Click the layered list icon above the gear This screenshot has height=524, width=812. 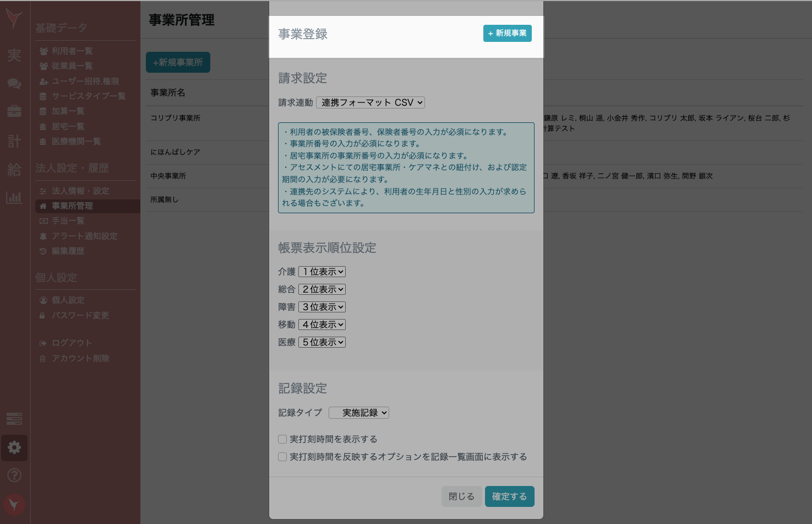14,419
